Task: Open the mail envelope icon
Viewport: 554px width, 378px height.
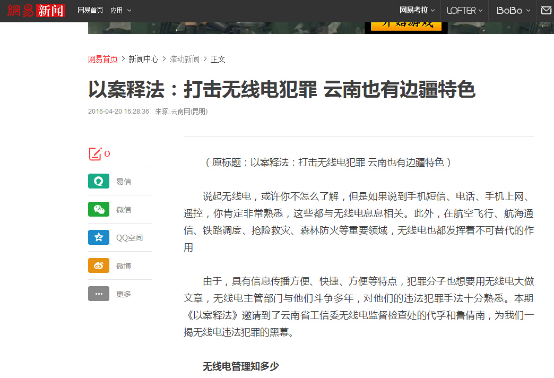Action: tap(546, 10)
